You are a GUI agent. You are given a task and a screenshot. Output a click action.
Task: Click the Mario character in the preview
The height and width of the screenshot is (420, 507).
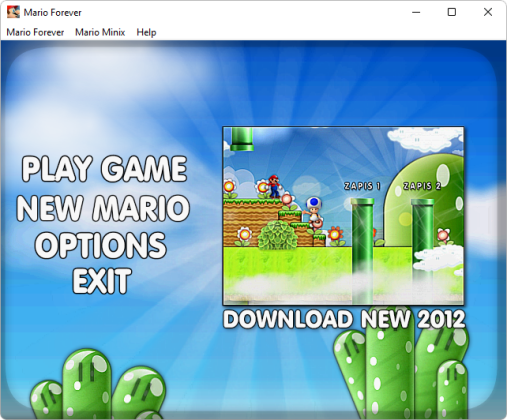[274, 186]
